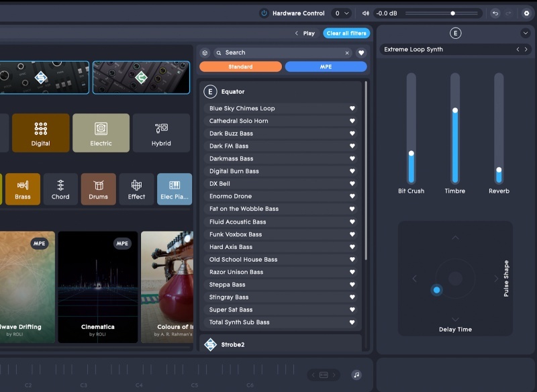Screen dimensions: 537x392
Task: Open the Hardware Control channel dropdown
Action: pos(342,13)
